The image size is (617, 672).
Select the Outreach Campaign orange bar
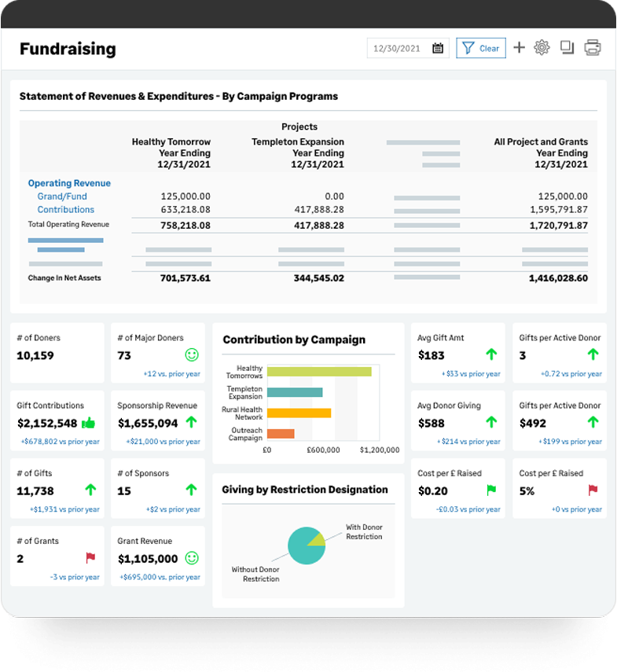click(281, 434)
